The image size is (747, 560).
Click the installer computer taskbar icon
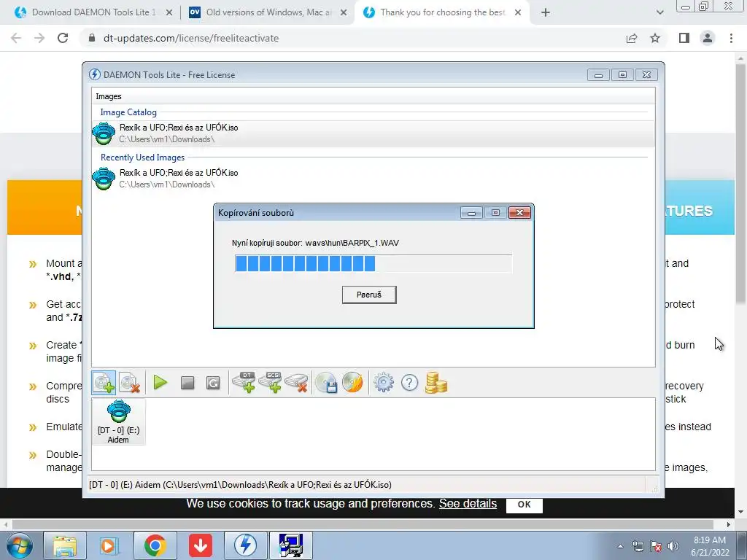[291, 545]
